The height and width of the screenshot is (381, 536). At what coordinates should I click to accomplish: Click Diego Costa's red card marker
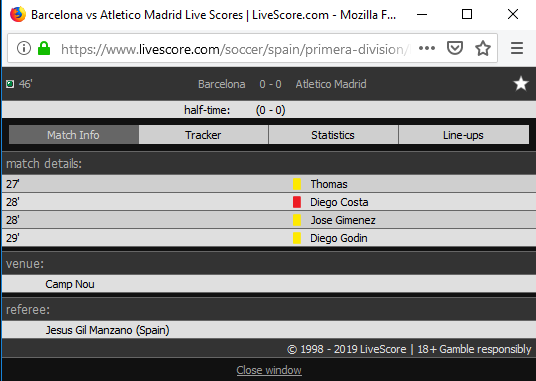click(x=297, y=202)
